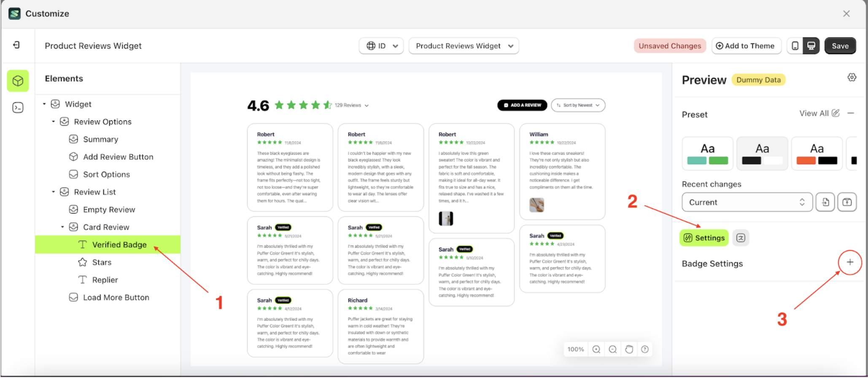Viewport: 868px width, 380px height.
Task: Click the Add to Theme button
Action: (x=746, y=46)
